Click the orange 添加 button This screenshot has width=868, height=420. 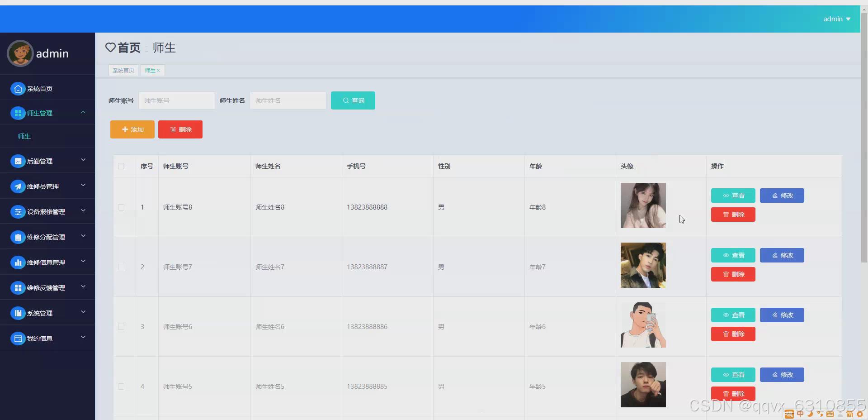(132, 129)
